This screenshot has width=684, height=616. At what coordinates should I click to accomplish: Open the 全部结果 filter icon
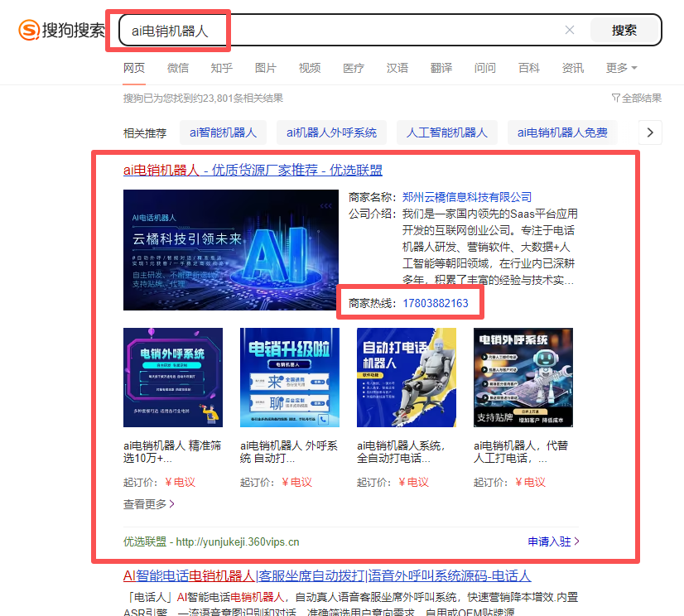point(615,98)
